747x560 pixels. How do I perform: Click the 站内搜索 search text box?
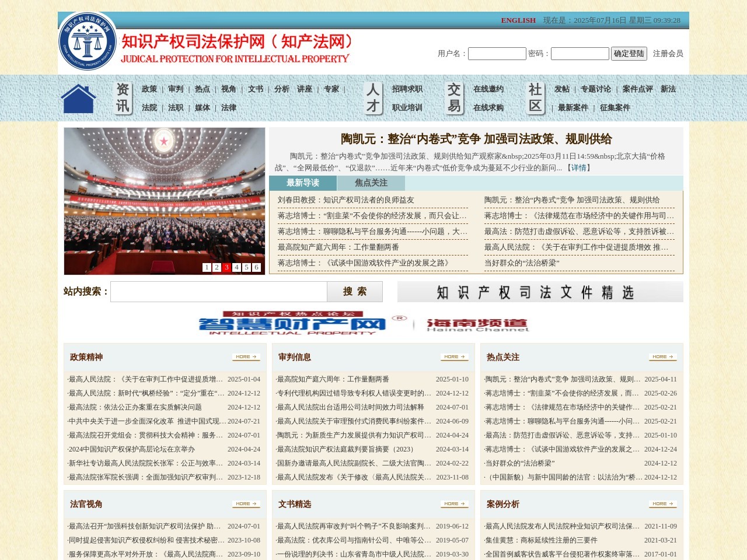[x=219, y=292]
